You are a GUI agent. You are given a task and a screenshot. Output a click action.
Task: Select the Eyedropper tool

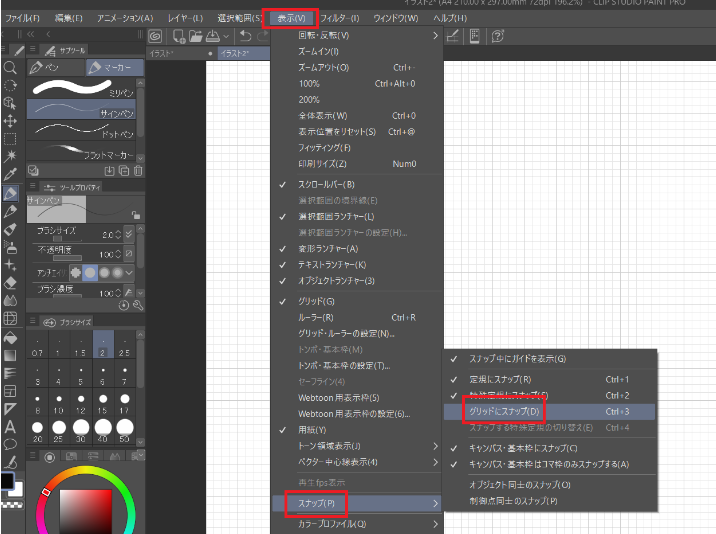tap(10, 174)
